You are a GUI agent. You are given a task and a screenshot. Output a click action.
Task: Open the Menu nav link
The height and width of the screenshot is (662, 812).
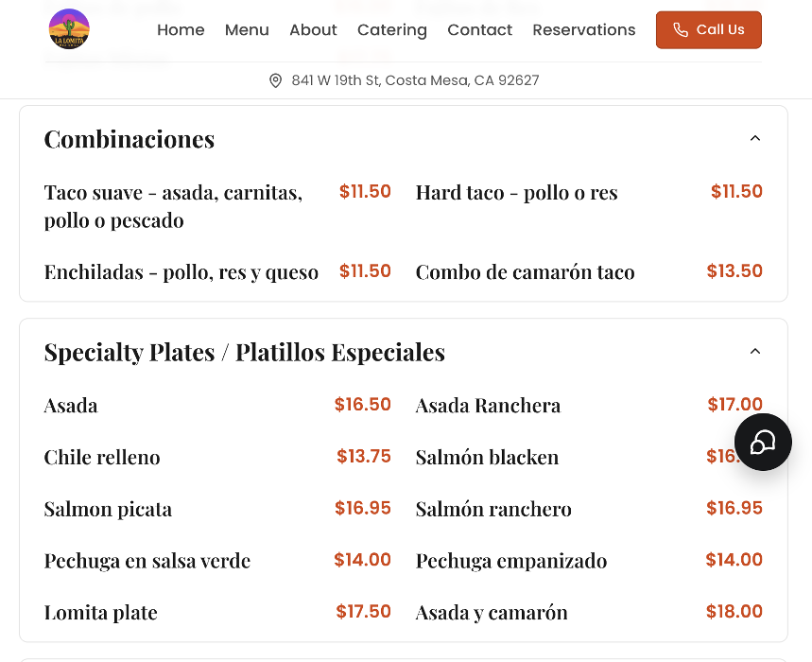[x=247, y=29]
